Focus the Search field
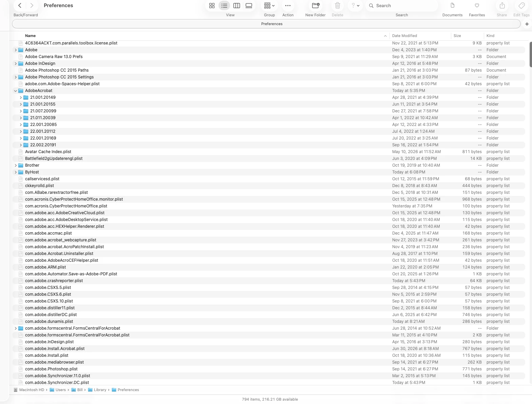The height and width of the screenshot is (404, 532). click(402, 5)
